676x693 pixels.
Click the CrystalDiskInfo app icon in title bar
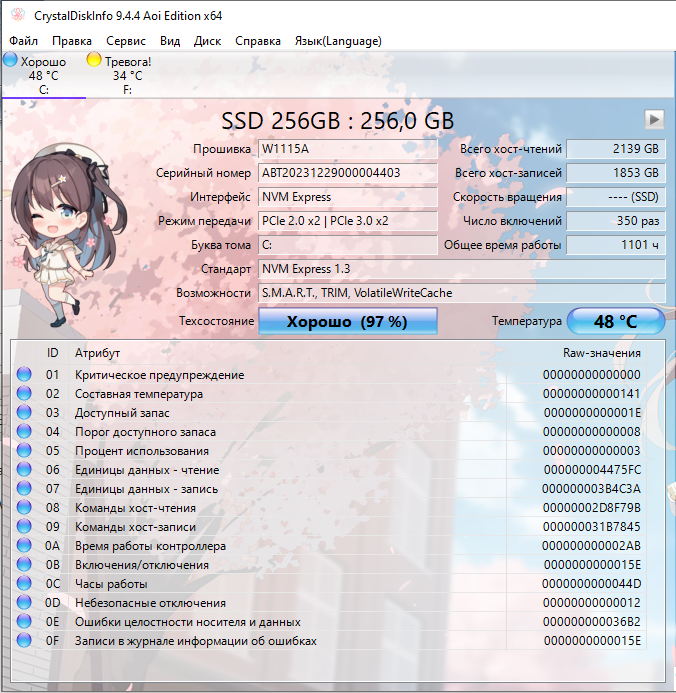[x=16, y=15]
